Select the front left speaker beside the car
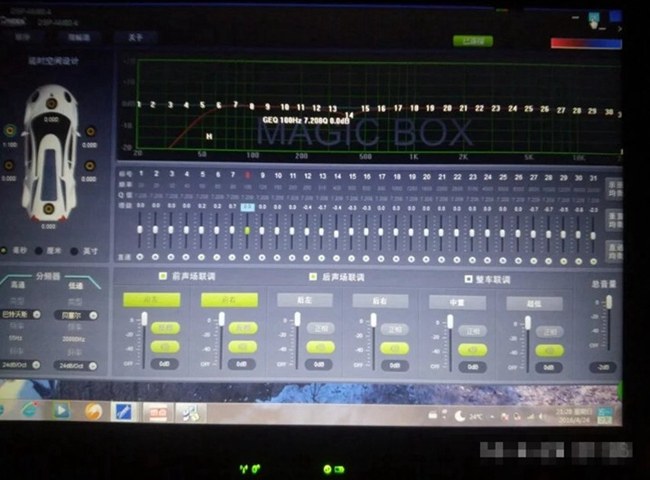The image size is (650, 480). point(9,131)
